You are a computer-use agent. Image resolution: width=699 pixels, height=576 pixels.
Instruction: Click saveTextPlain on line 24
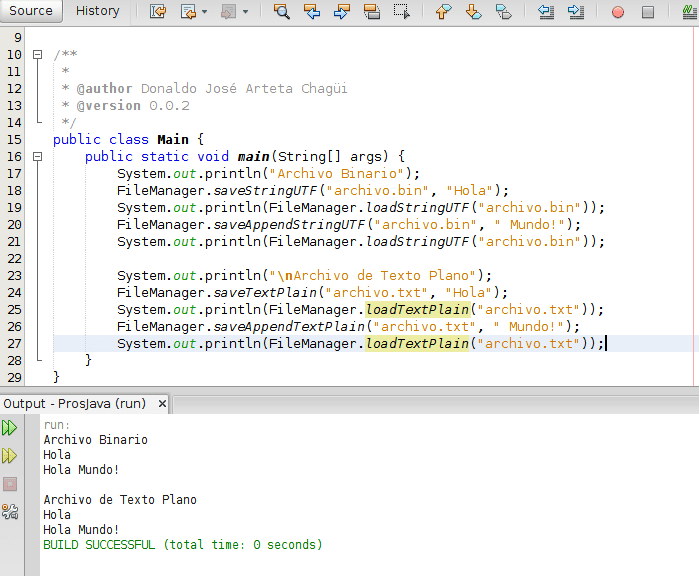pos(265,293)
